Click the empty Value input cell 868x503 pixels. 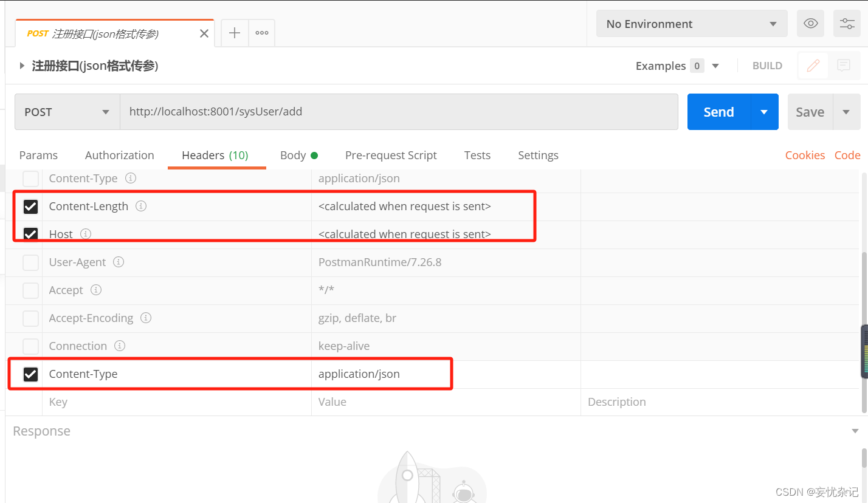coord(446,402)
